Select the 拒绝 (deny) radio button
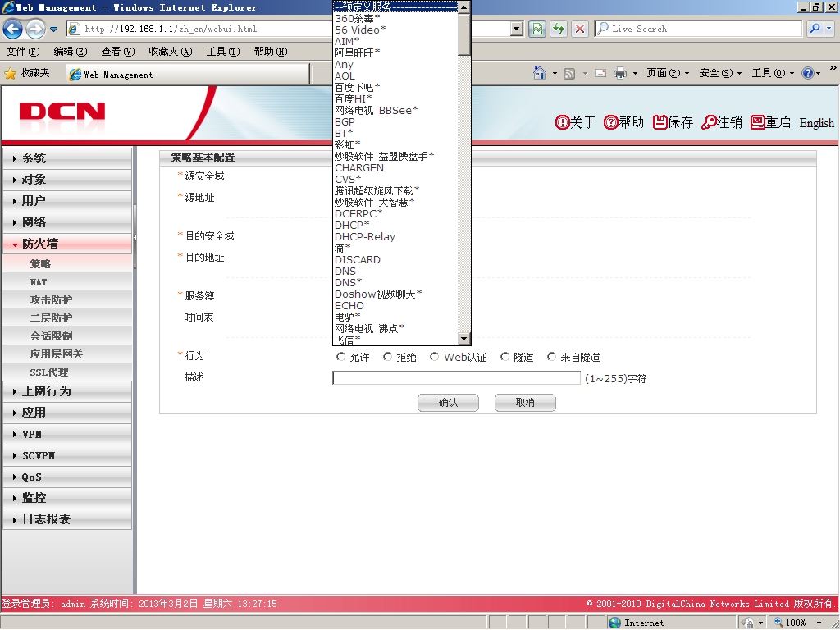Image resolution: width=840 pixels, height=630 pixels. (387, 357)
